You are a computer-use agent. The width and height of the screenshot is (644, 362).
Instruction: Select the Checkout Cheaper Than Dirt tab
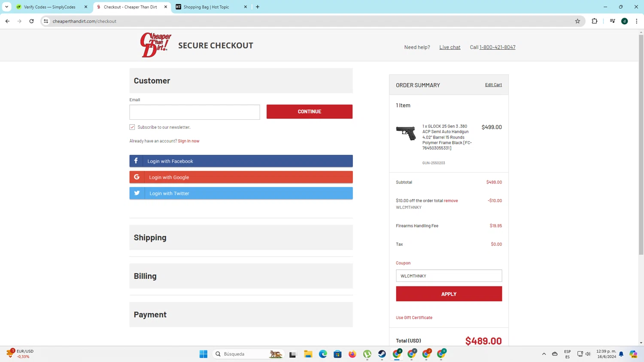point(131,7)
